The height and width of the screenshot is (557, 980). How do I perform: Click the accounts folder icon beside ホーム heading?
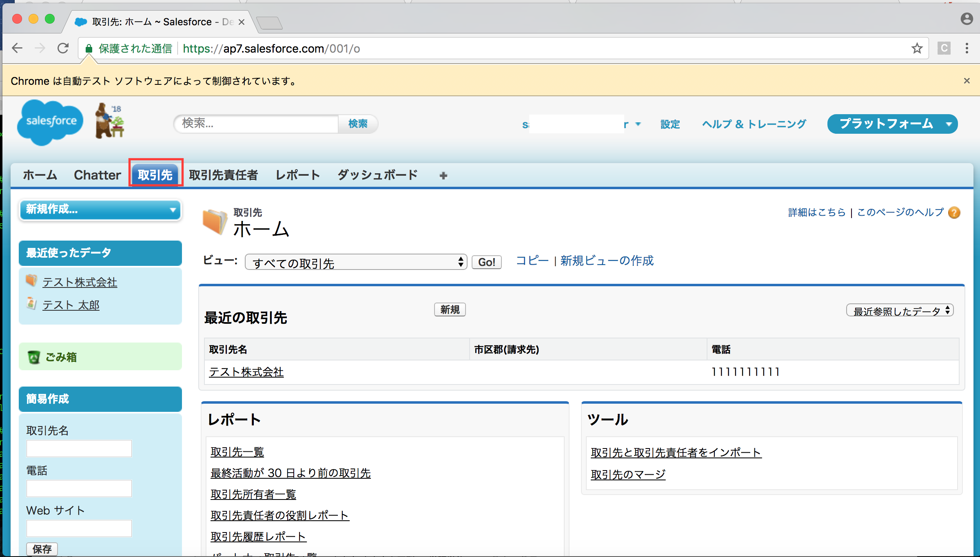[215, 222]
